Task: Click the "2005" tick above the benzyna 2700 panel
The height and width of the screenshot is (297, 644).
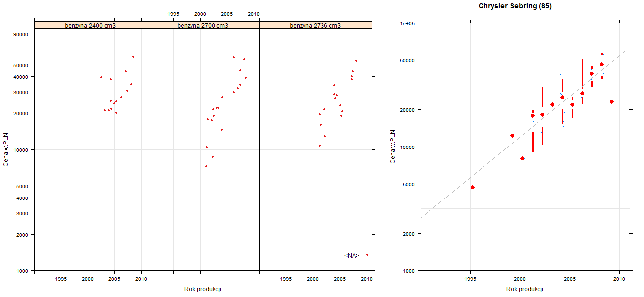Action: pyautogui.click(x=227, y=14)
